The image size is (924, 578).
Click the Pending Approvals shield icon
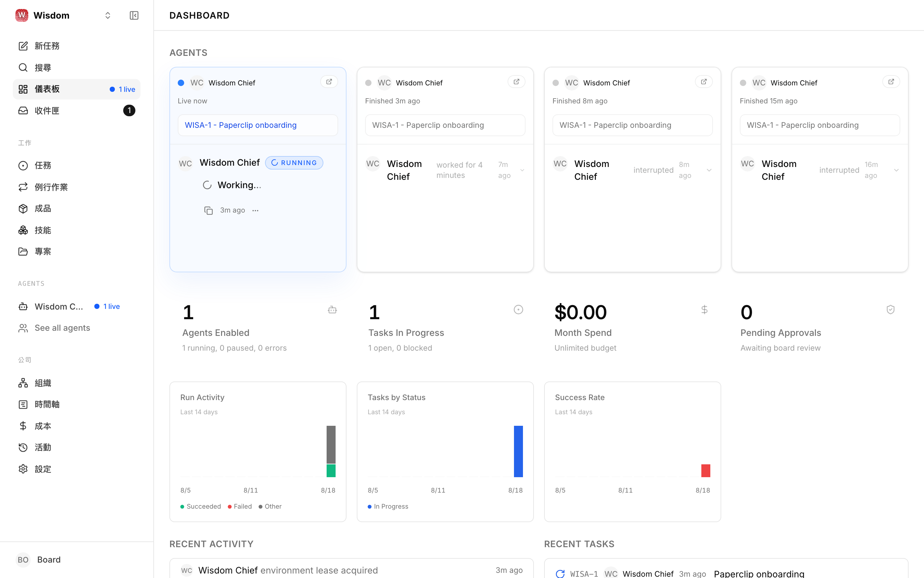(890, 310)
